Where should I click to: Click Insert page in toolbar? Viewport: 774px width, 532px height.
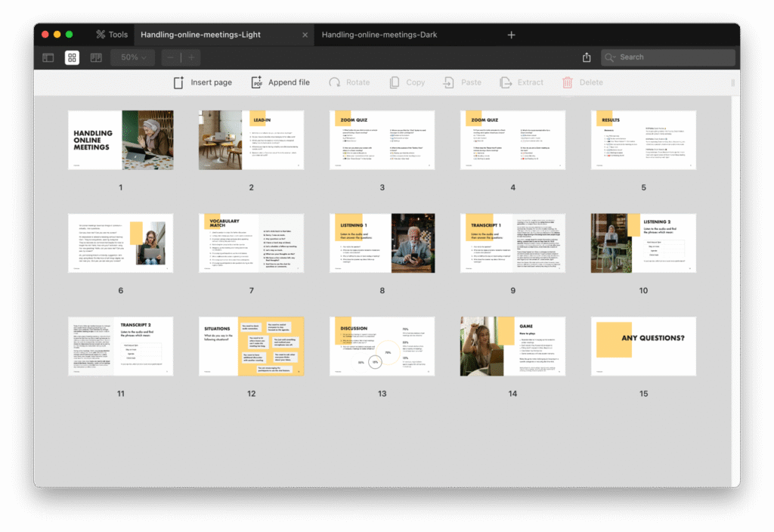203,82
